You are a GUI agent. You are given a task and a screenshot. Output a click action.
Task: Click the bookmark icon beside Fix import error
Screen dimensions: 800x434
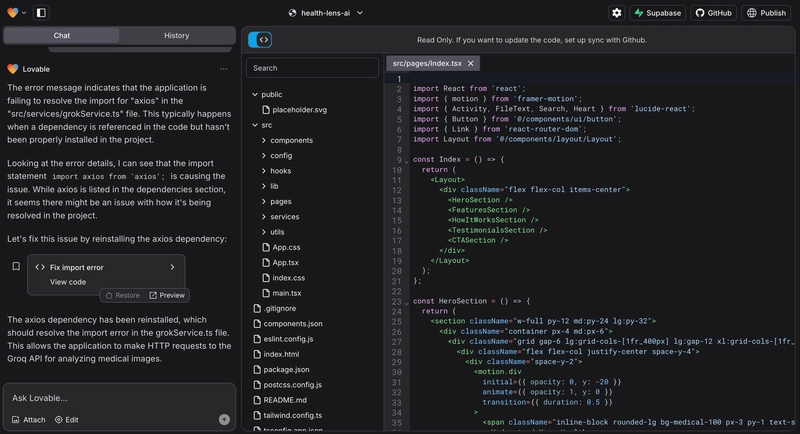tap(16, 266)
